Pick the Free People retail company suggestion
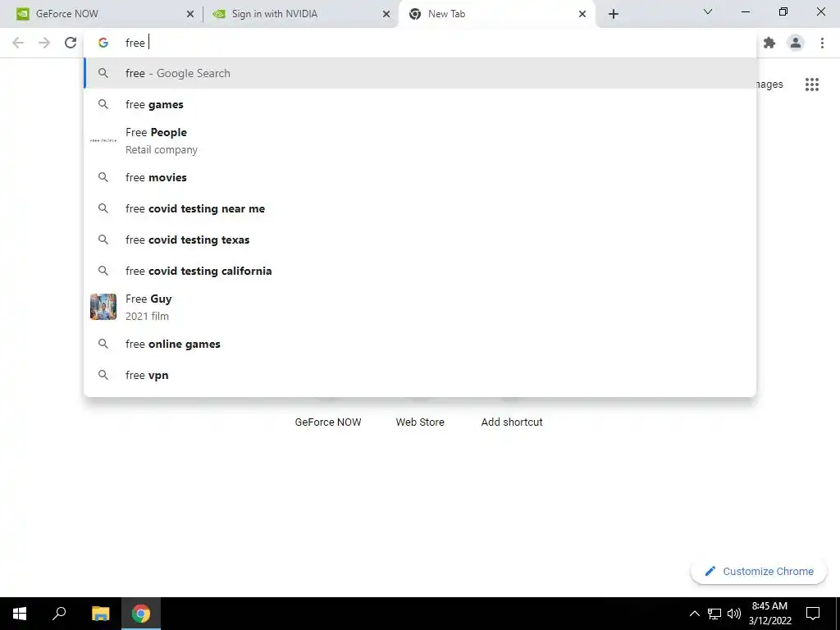 (420, 141)
